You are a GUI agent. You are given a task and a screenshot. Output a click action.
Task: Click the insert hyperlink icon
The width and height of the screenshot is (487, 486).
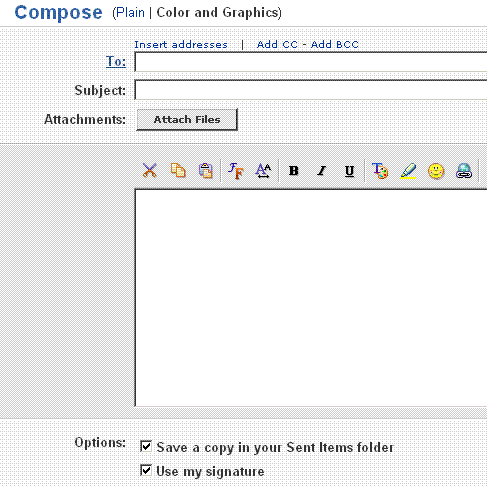tap(464, 171)
